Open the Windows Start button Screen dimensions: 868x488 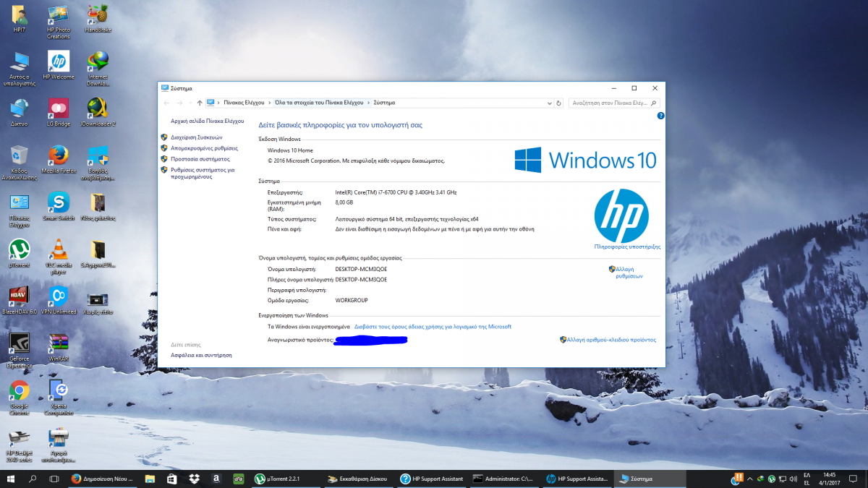pyautogui.click(x=11, y=479)
